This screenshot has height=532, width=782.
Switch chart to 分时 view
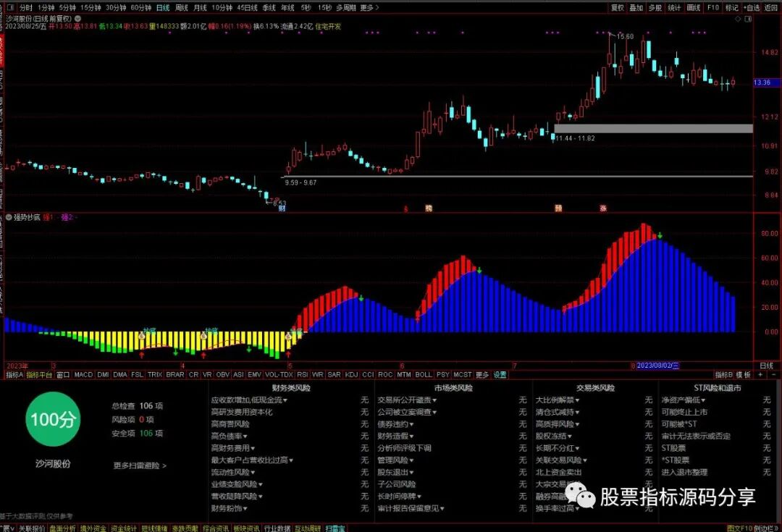26,7
